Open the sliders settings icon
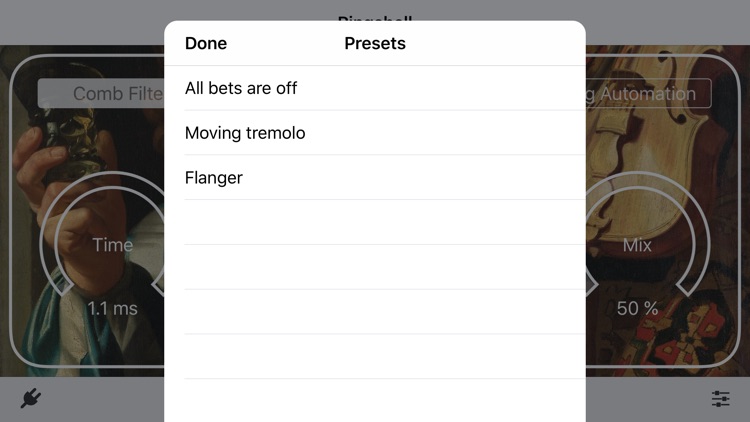 [x=720, y=398]
